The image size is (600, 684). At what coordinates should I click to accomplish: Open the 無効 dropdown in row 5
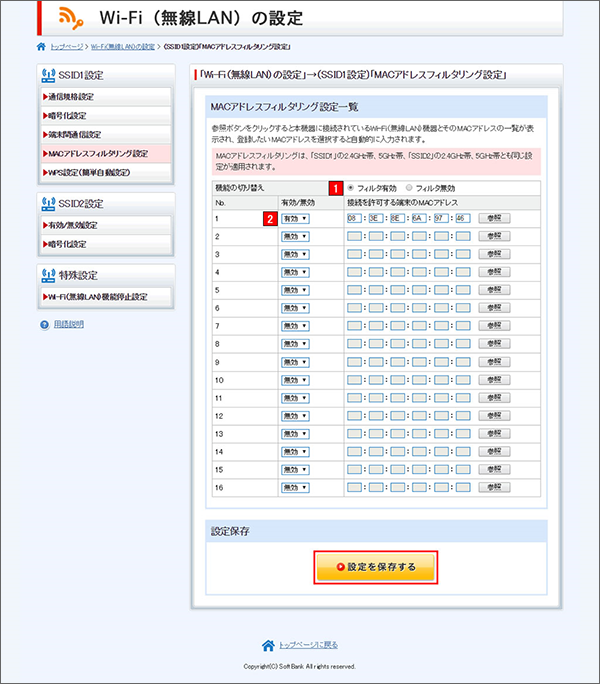click(x=295, y=290)
